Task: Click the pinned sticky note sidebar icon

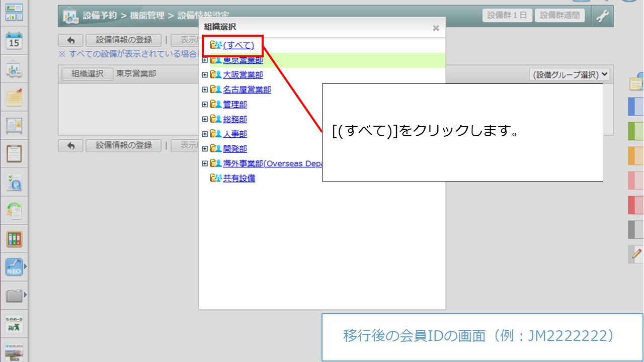Action: click(x=14, y=97)
